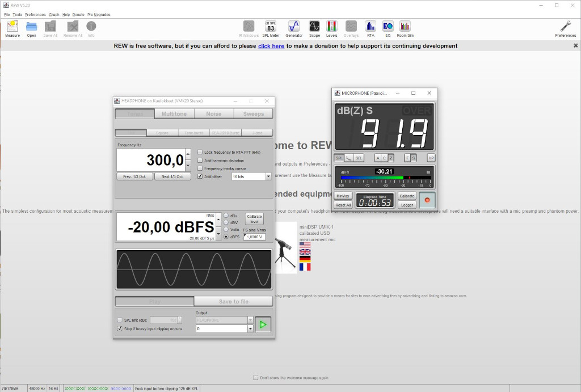The width and height of the screenshot is (581, 392).
Task: Switch to the Noise generator tab
Action: click(x=214, y=114)
